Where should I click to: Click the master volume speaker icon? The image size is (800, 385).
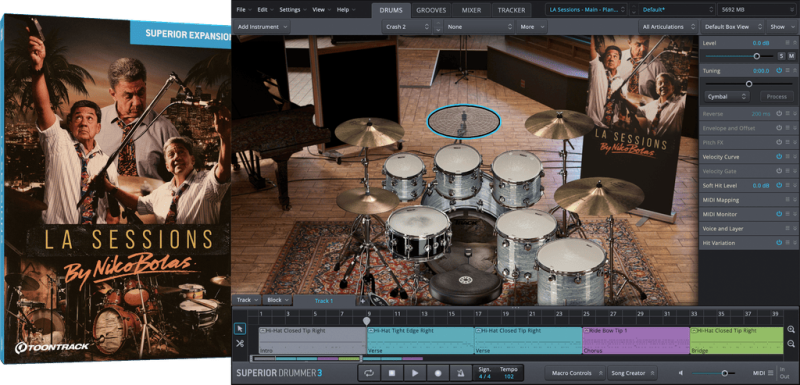click(681, 373)
